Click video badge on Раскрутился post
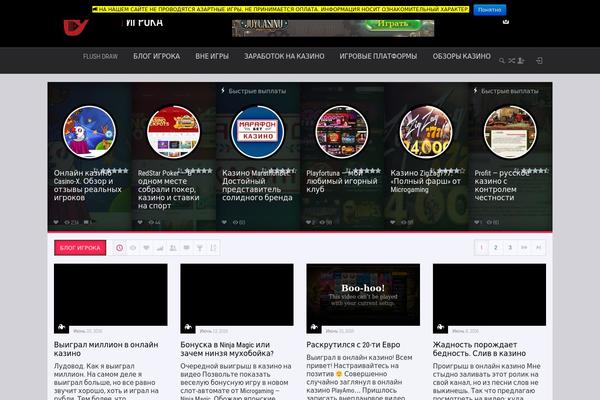Screen dimensions: 600x400 click(x=314, y=327)
